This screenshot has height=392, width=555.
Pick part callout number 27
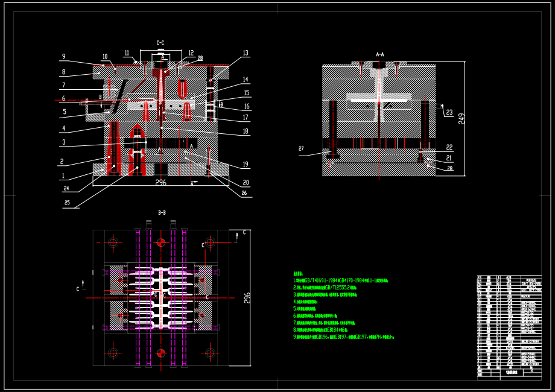pyautogui.click(x=301, y=148)
